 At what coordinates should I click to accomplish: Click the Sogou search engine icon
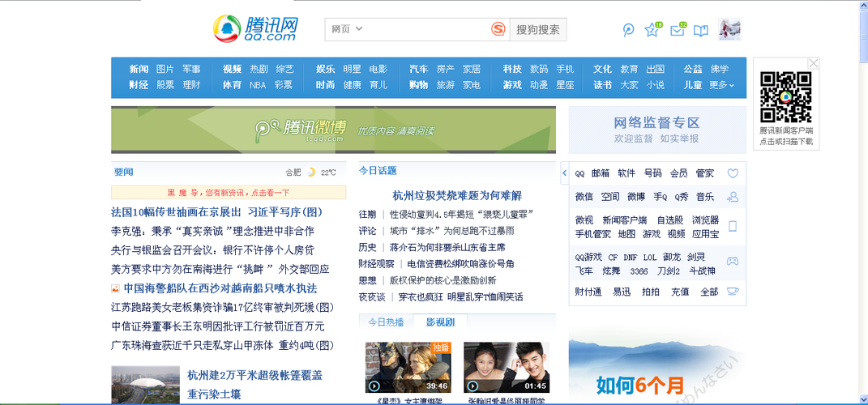(498, 29)
